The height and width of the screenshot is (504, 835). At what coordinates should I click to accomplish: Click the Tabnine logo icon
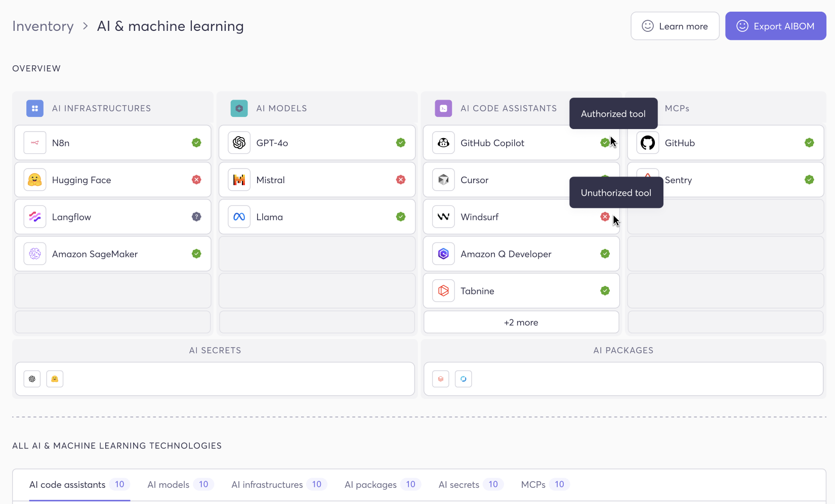coord(443,291)
